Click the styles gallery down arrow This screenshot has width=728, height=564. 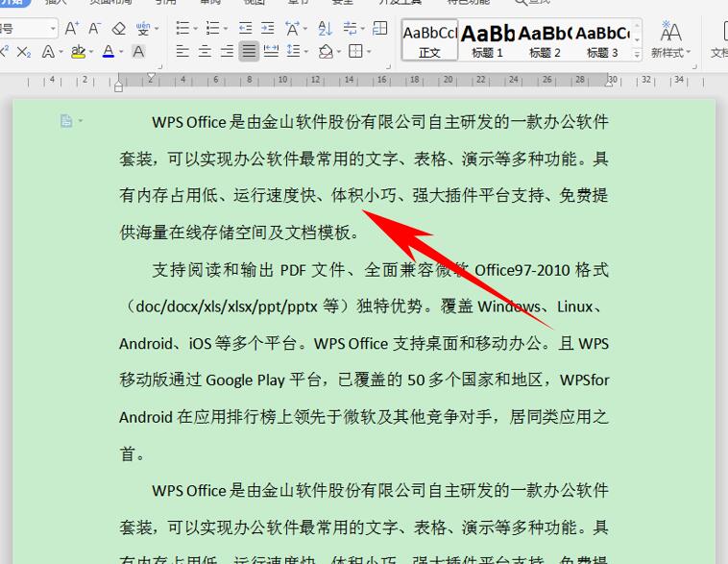coord(637,40)
